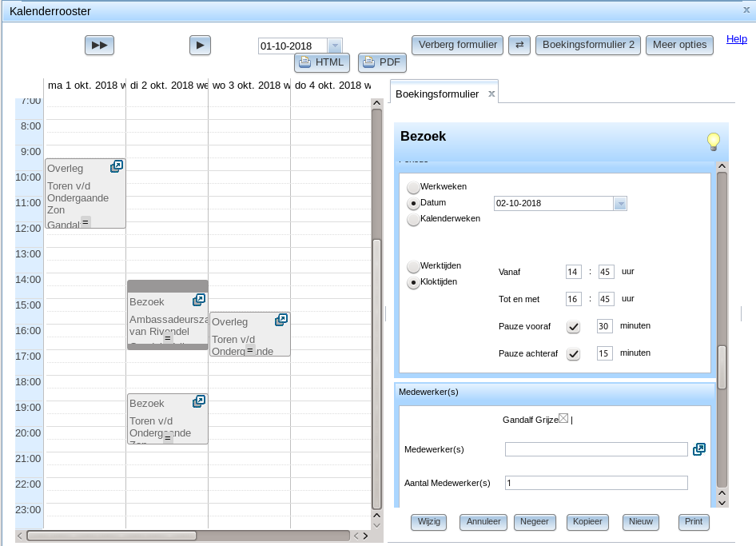756x546 pixels.
Task: Click the Wijzig button
Action: 428,522
